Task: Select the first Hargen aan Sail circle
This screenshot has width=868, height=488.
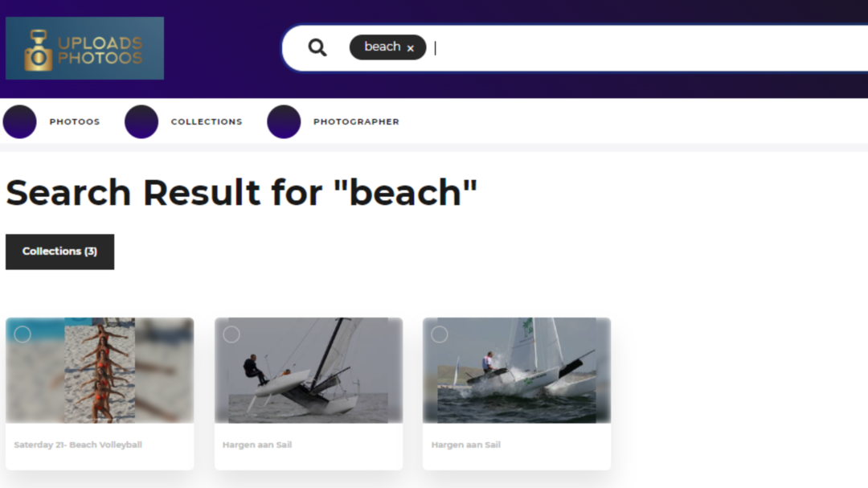Action: coord(231,334)
